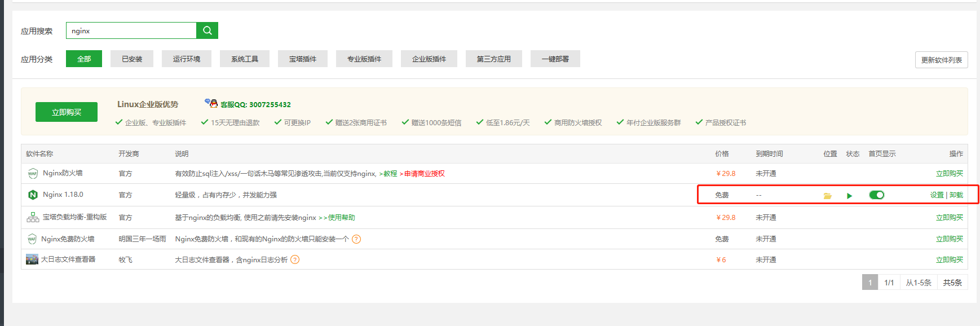Click the ¥6 price cell
980x326 pixels.
coord(721,260)
